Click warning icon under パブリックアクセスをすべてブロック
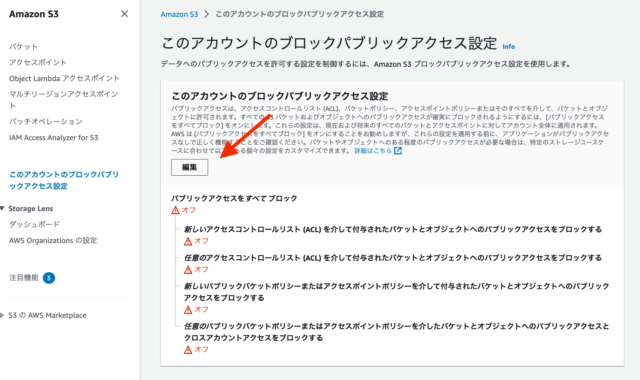Image resolution: width=640 pixels, height=380 pixels. [176, 210]
